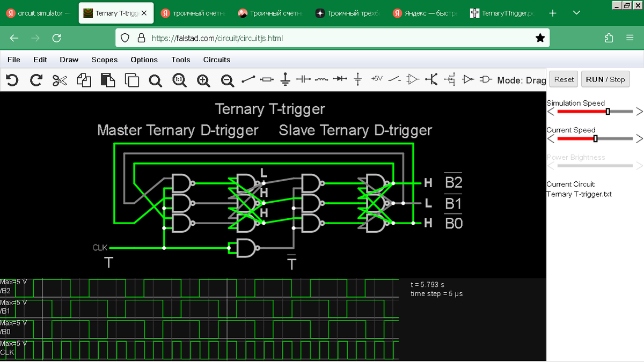Click the /B0 scope waveform
Screen dimensions: 644x362
click(200, 329)
